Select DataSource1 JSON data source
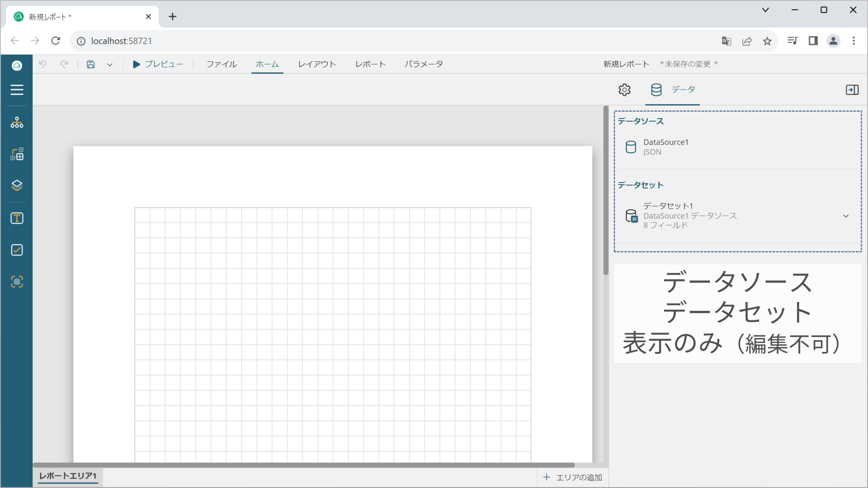 point(737,147)
